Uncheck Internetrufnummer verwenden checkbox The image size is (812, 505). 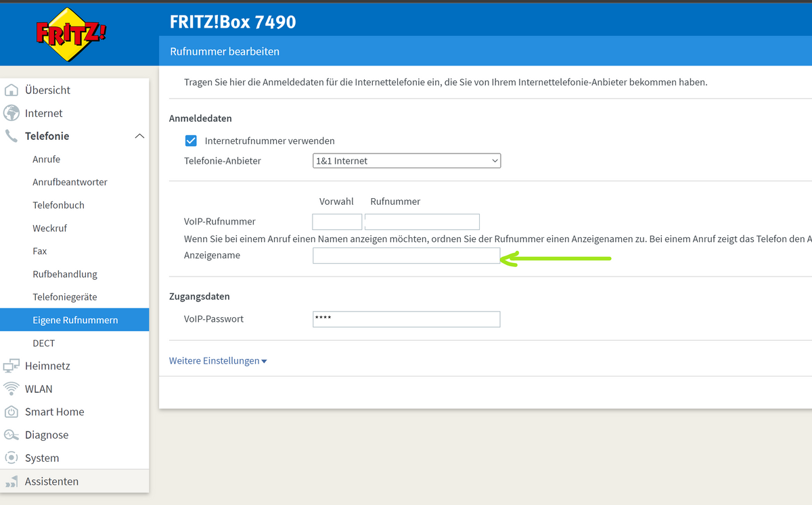191,141
